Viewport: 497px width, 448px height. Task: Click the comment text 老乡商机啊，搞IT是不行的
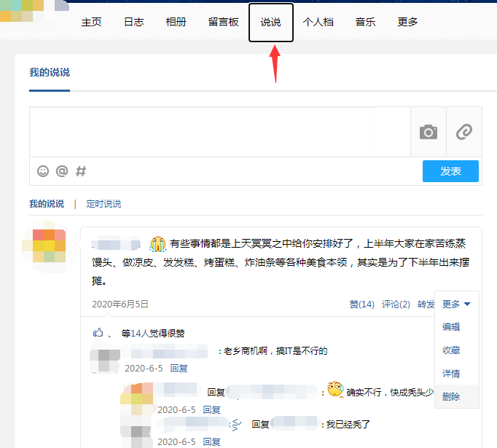(275, 351)
